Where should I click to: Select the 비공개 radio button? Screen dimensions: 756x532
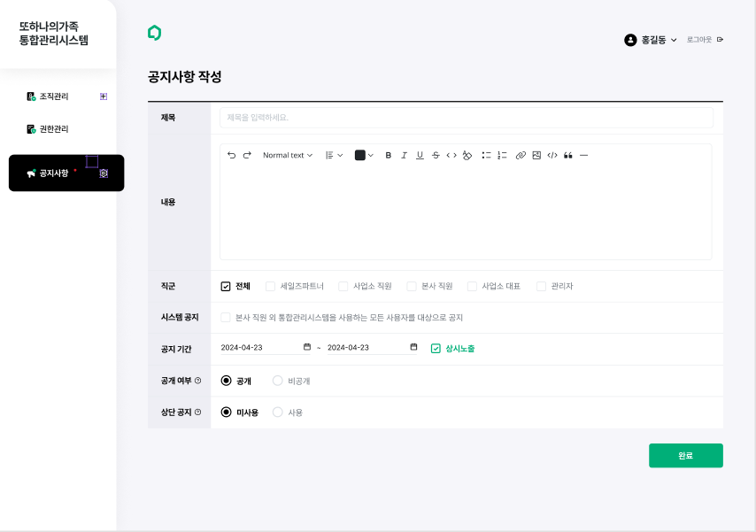pos(277,381)
